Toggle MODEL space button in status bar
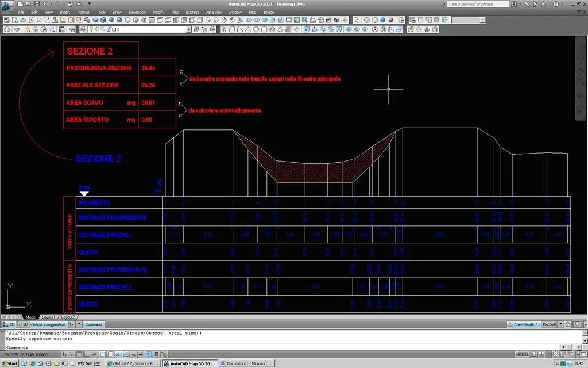 pyautogui.click(x=522, y=355)
